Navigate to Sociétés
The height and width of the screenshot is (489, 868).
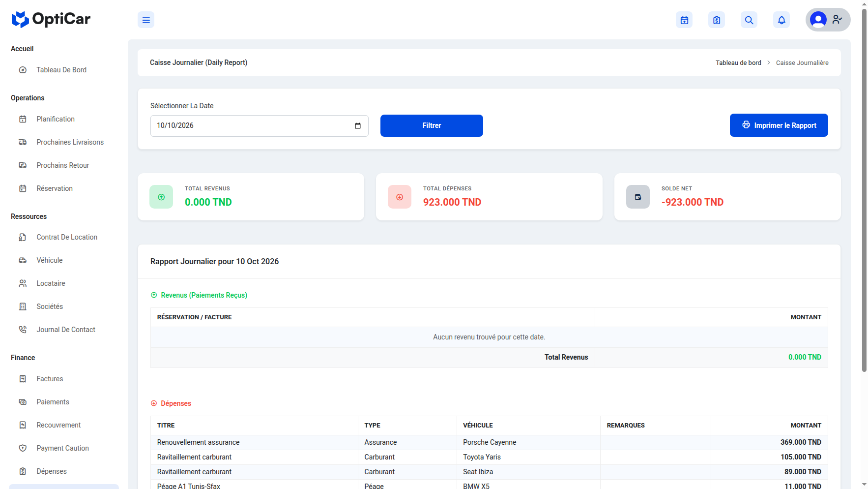(x=64, y=306)
